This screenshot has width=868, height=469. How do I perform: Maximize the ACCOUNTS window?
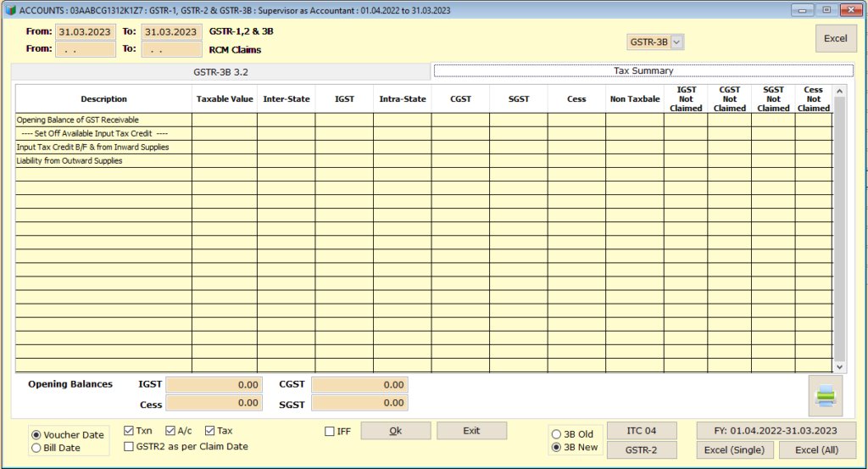(826, 10)
